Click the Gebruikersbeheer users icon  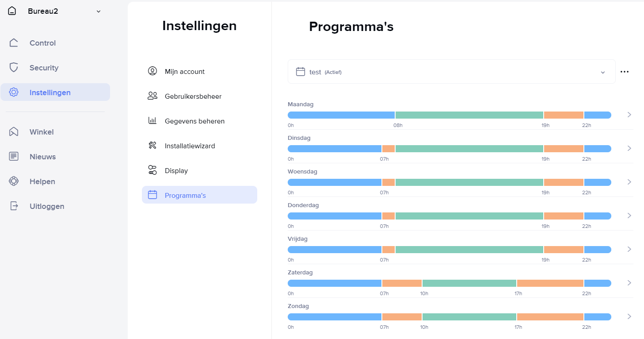152,96
